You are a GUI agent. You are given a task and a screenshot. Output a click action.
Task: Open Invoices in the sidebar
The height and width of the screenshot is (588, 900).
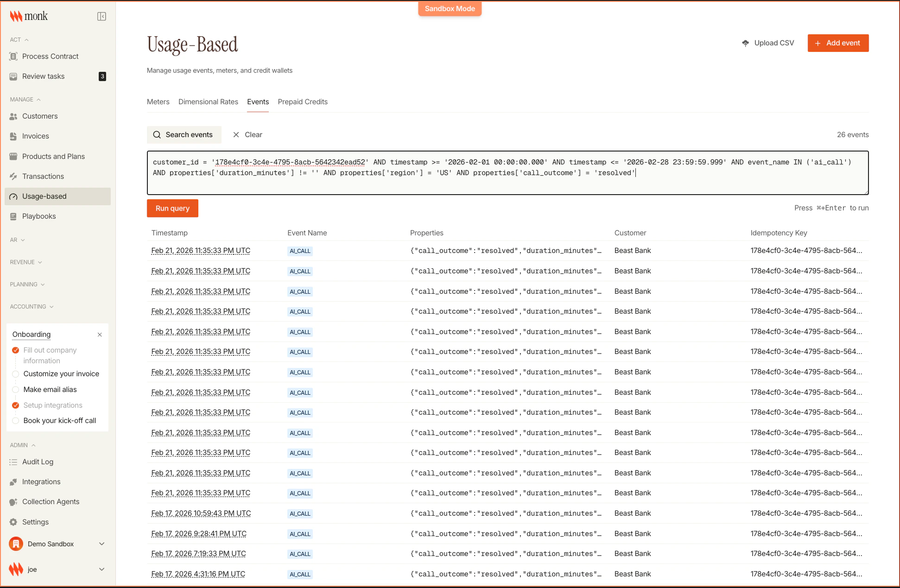pyautogui.click(x=58, y=136)
